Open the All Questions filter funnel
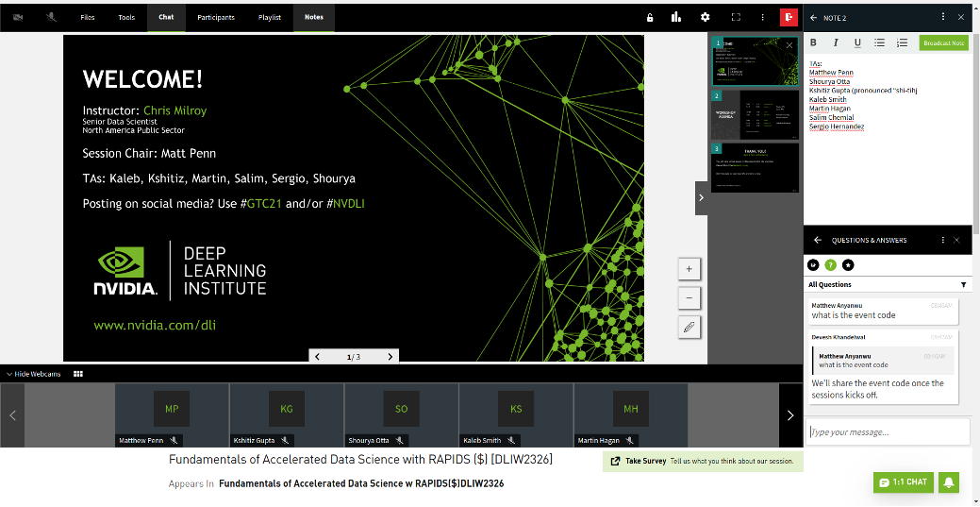This screenshot has height=507, width=980. pos(963,285)
